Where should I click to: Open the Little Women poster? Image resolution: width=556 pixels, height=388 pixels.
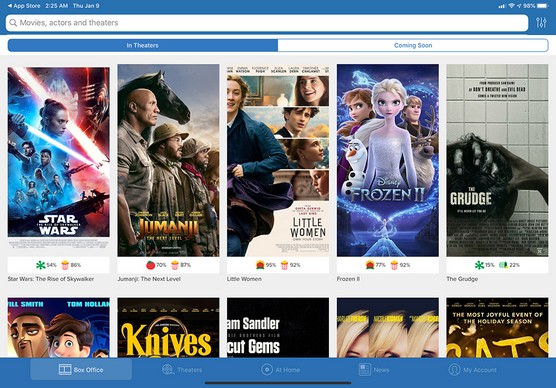(278, 160)
